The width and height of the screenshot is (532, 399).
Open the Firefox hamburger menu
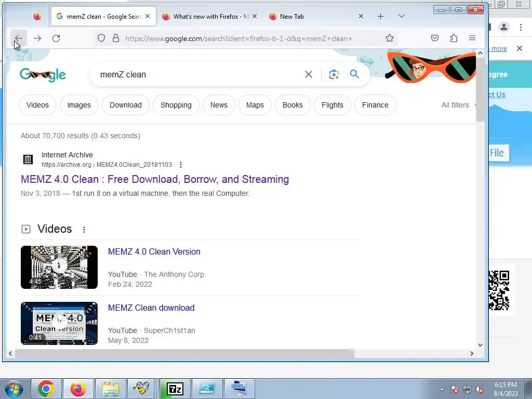tap(472, 38)
